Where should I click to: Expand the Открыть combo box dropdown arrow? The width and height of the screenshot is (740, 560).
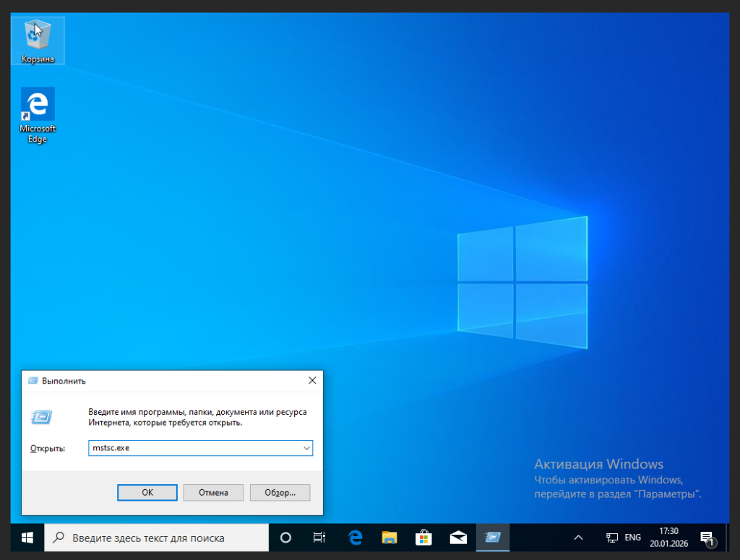(306, 448)
